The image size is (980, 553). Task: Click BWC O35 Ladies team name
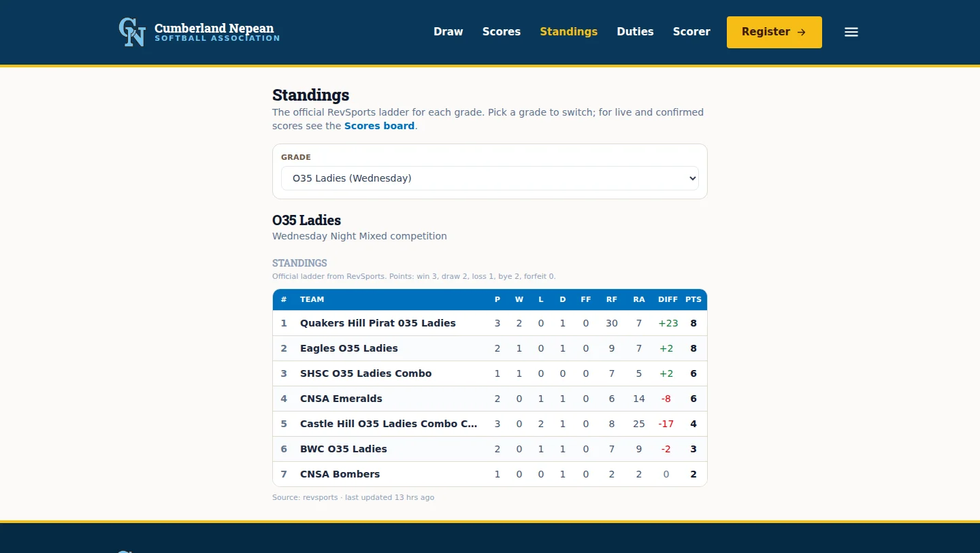tap(344, 449)
